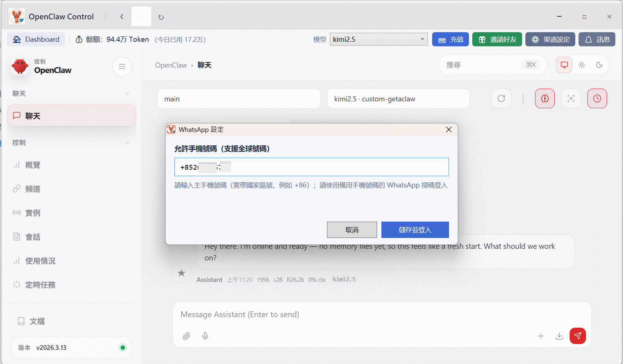Click the 取消 button in the dialog
This screenshot has width=623, height=364.
pyautogui.click(x=352, y=230)
